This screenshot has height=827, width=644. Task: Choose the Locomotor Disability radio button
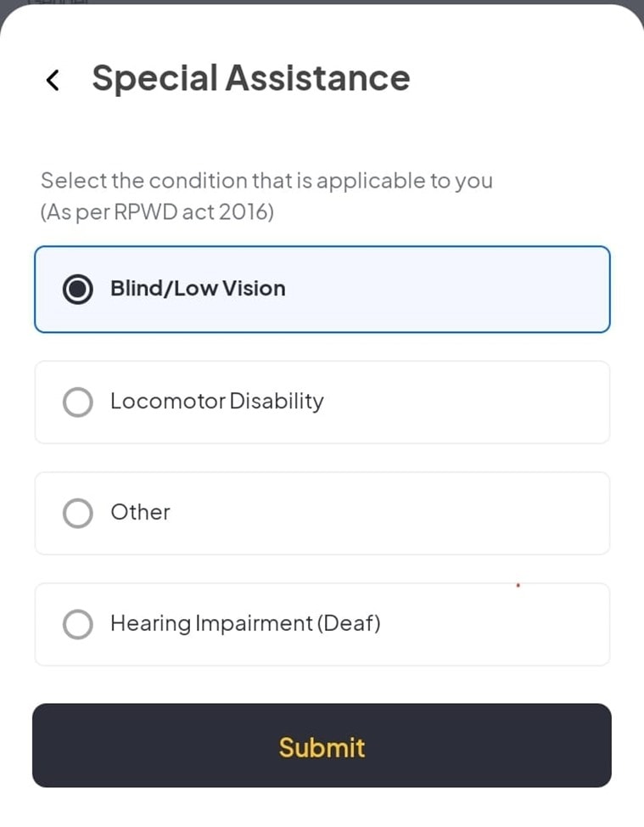(x=78, y=402)
